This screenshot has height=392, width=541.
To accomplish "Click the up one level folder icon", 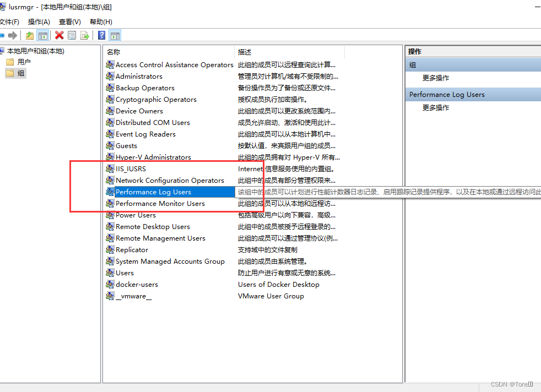I will tap(30, 35).
